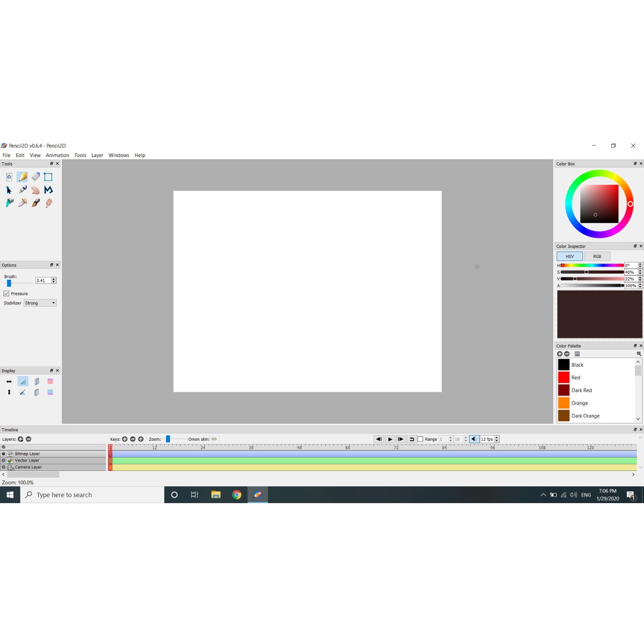Select the Brush tool
The image size is (644, 644).
point(36,203)
